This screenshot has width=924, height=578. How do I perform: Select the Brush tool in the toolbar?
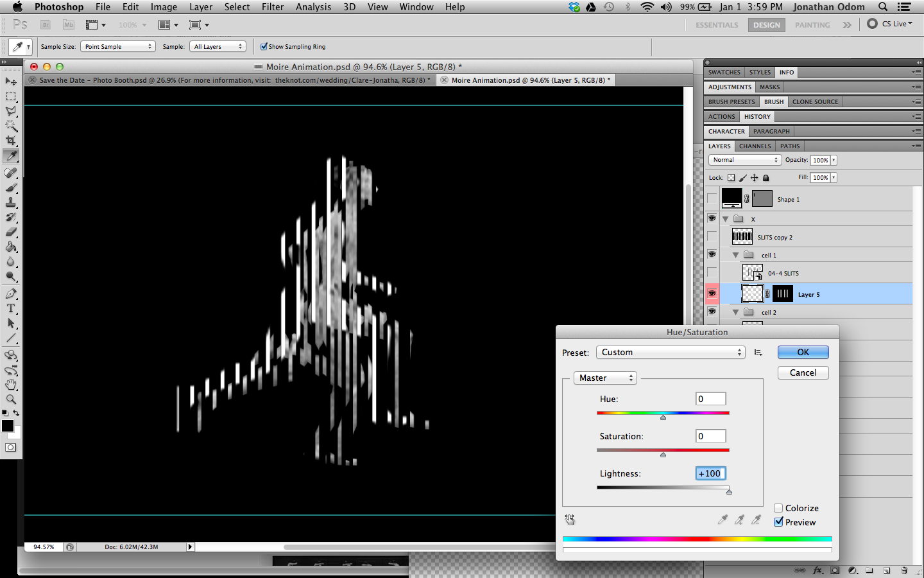coord(11,188)
